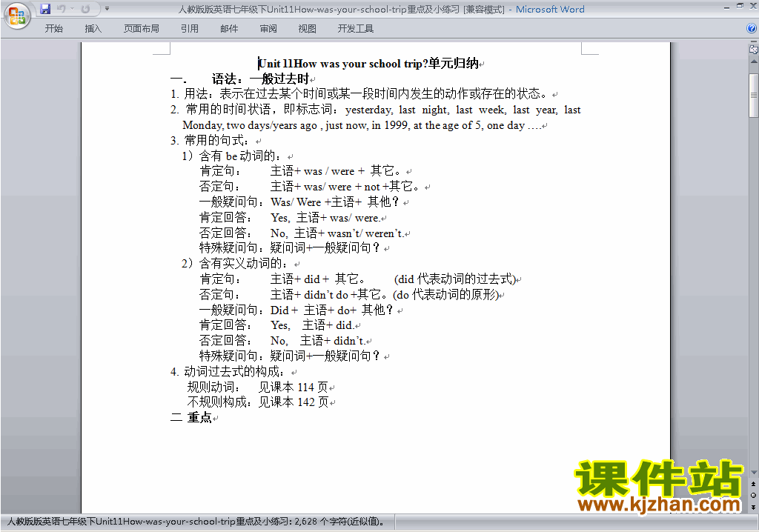
Task: Open the 插入 ribbon tab
Action: [x=93, y=29]
